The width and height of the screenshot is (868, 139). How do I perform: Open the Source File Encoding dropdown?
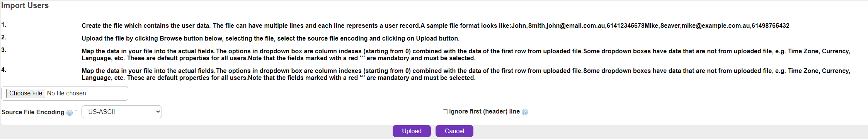click(x=122, y=112)
